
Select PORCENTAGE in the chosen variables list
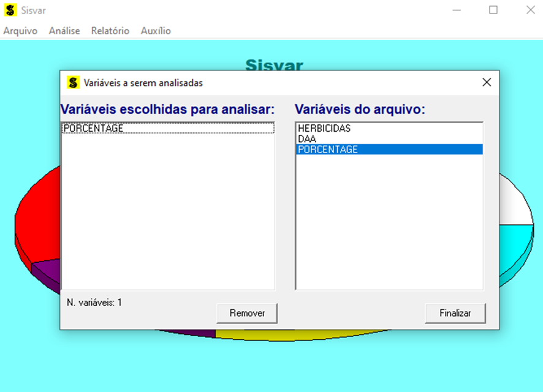click(x=168, y=129)
